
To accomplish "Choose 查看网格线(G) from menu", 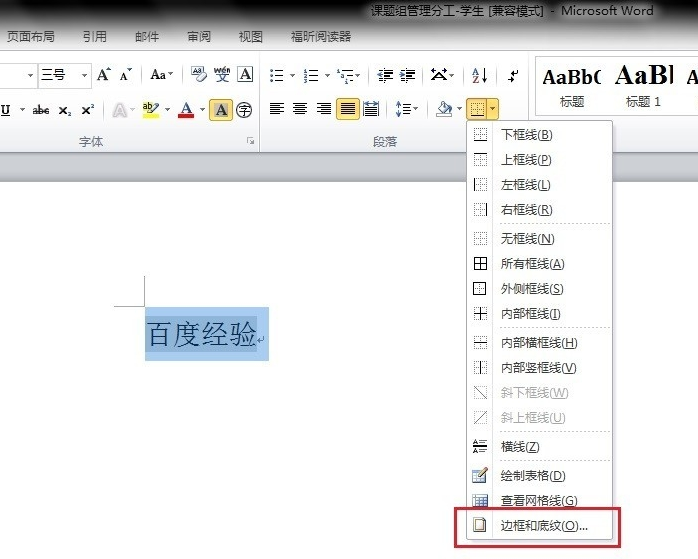I will pos(540,500).
